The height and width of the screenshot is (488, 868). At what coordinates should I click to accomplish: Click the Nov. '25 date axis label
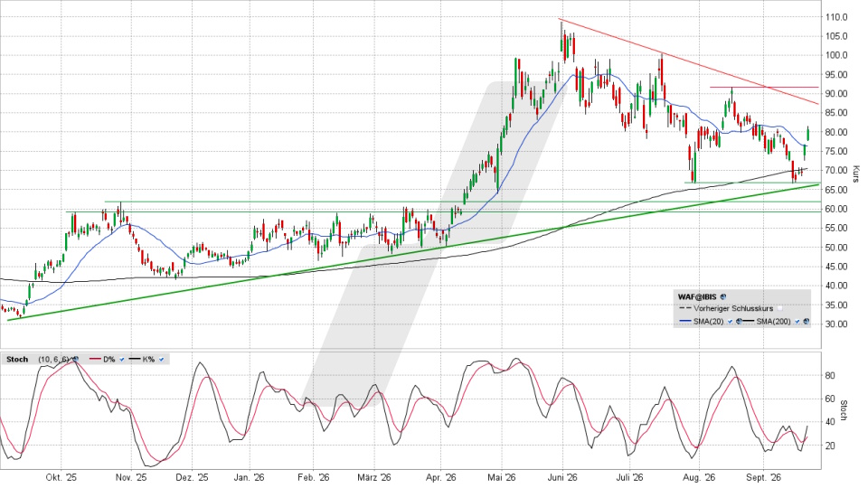[x=131, y=477]
